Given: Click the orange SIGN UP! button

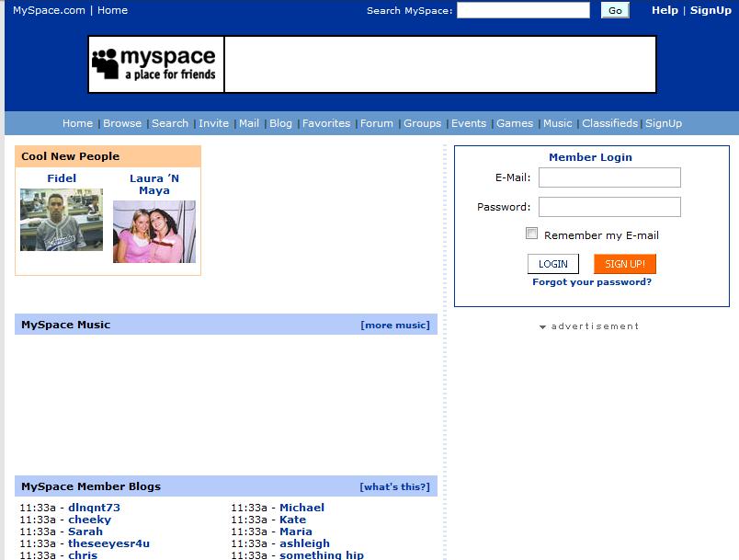Looking at the screenshot, I should [x=624, y=264].
